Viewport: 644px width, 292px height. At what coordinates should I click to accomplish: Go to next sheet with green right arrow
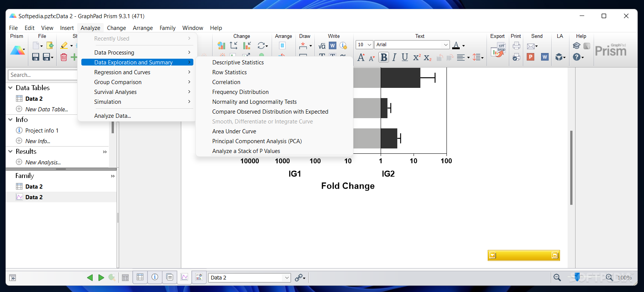point(101,278)
